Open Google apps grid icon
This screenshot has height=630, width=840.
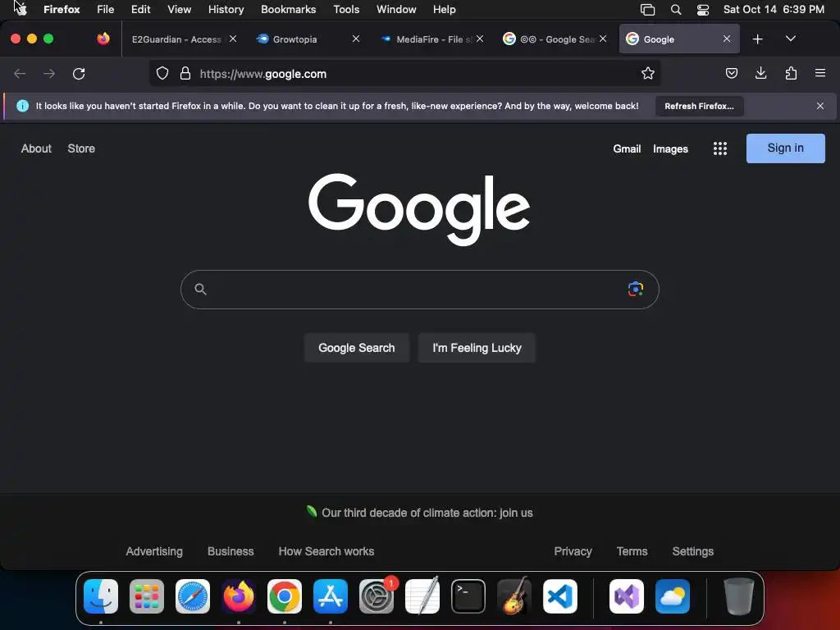720,148
